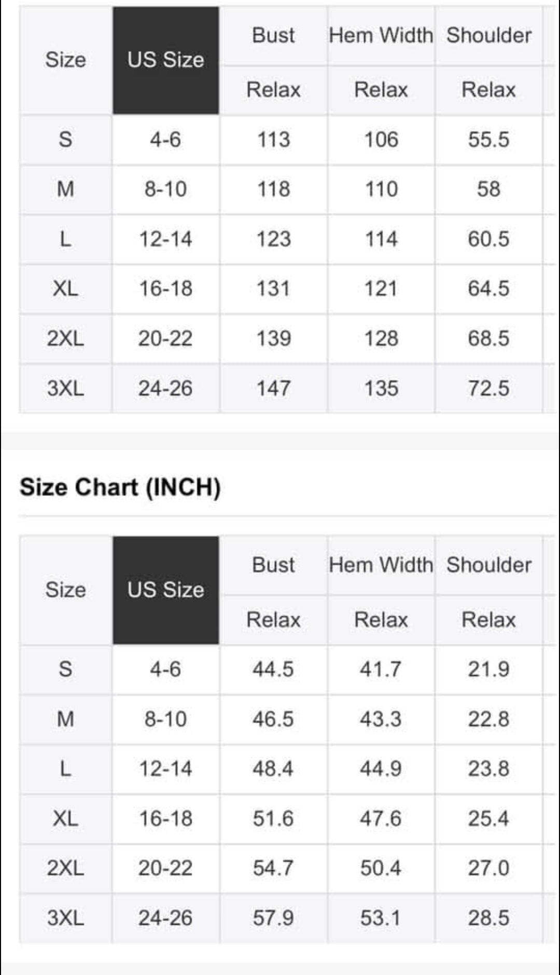Select the hem width value 135

point(381,388)
